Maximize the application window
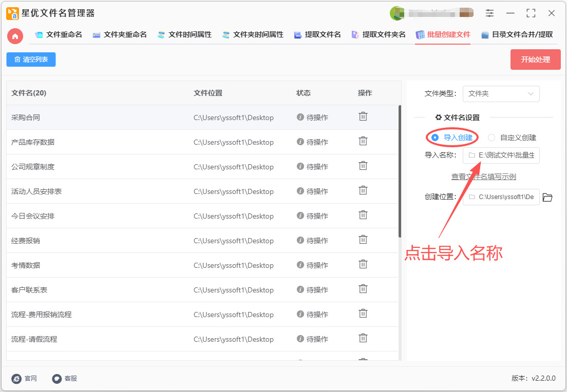The image size is (567, 392). pyautogui.click(x=531, y=13)
